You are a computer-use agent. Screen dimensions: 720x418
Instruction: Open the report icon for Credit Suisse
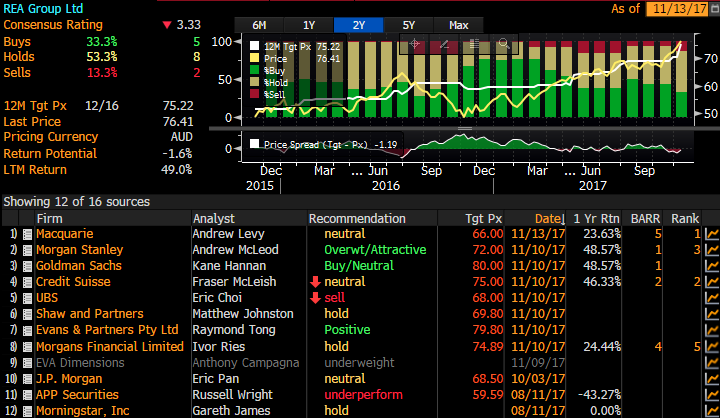click(x=28, y=282)
